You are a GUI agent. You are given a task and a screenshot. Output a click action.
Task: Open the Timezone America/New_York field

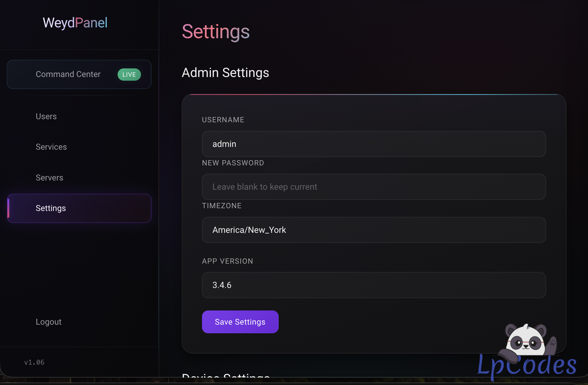(x=374, y=230)
